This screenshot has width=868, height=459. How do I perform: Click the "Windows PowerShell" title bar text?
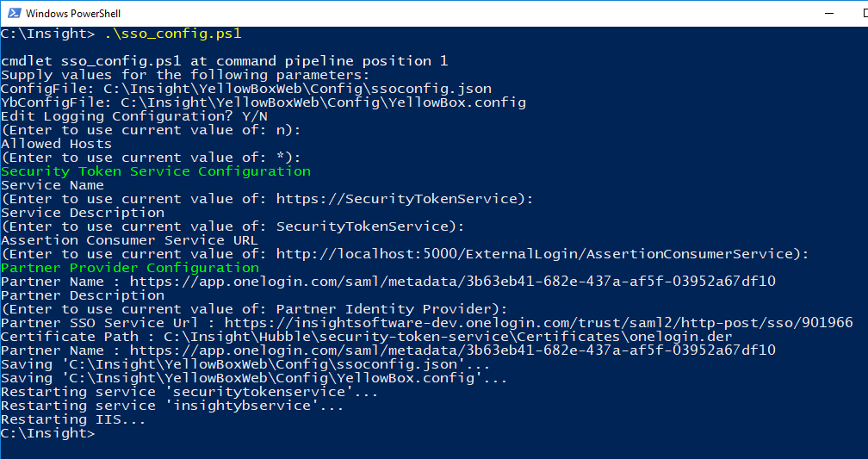pyautogui.click(x=72, y=14)
